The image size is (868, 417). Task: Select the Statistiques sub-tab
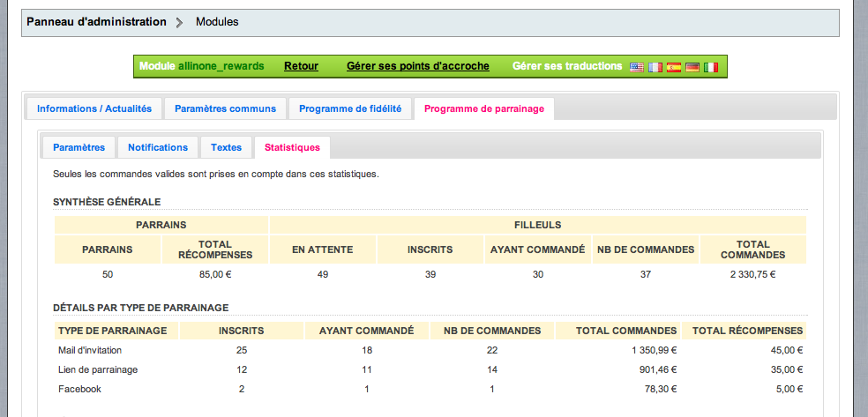coord(292,147)
